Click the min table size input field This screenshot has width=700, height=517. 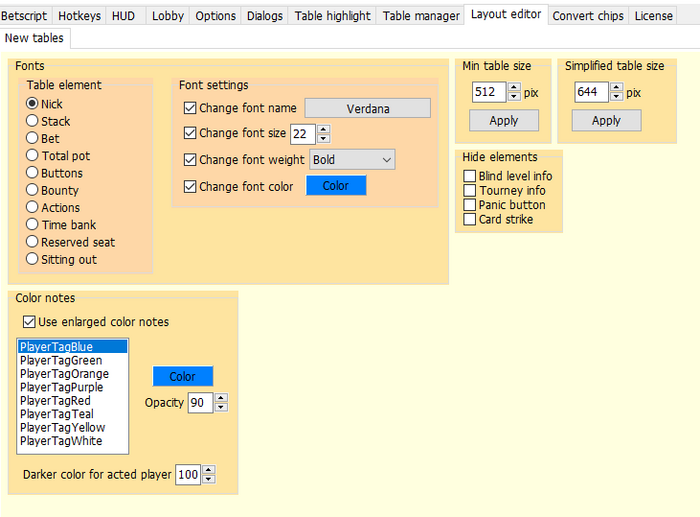click(489, 92)
